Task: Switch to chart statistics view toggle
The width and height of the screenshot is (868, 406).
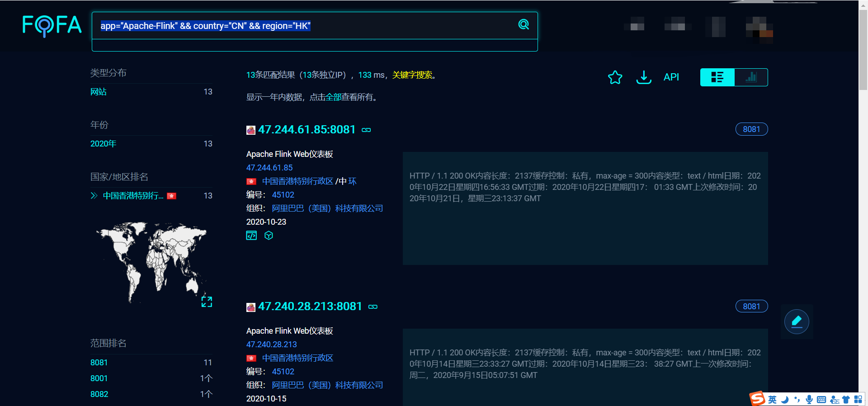Action: point(751,77)
